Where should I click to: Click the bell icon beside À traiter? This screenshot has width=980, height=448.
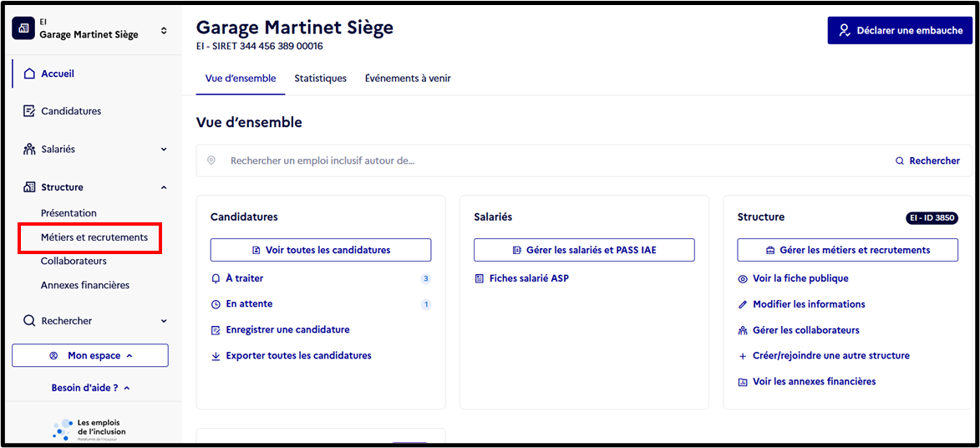pos(216,278)
